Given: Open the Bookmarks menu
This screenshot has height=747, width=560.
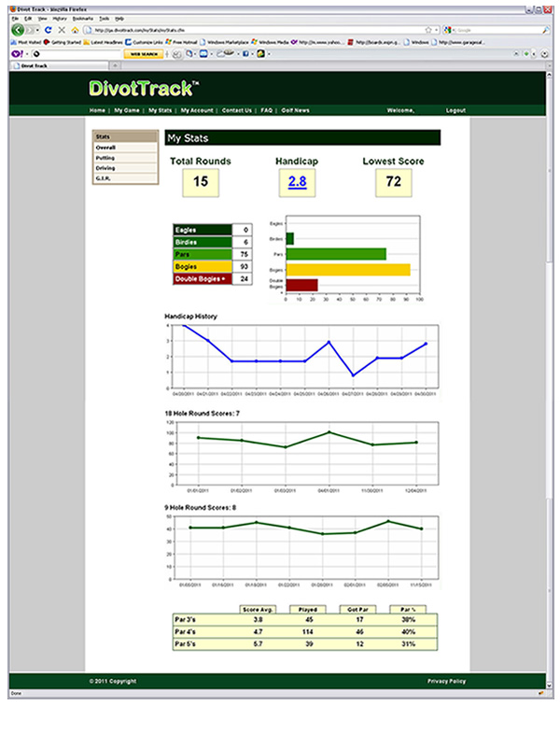Looking at the screenshot, I should tap(82, 19).
